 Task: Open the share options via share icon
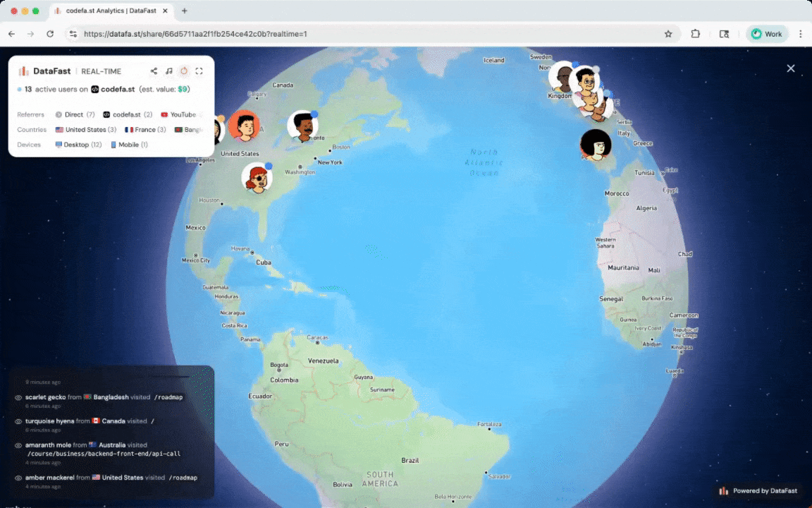coord(154,71)
